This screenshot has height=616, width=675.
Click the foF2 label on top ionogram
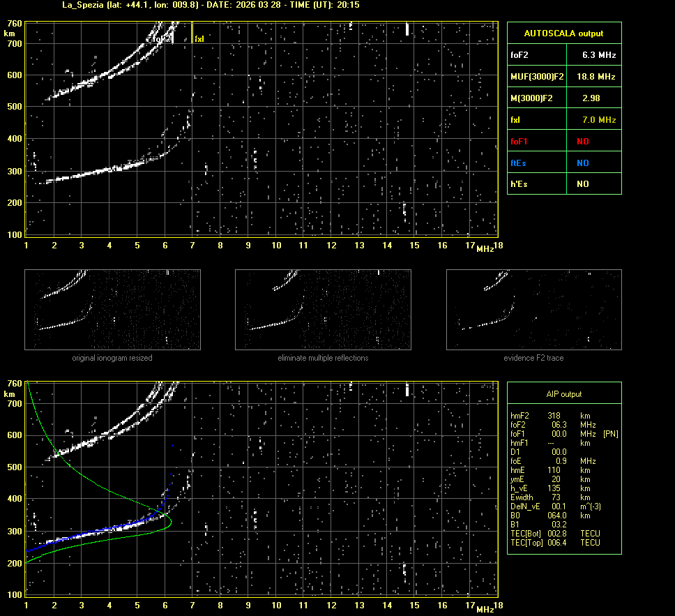point(161,40)
